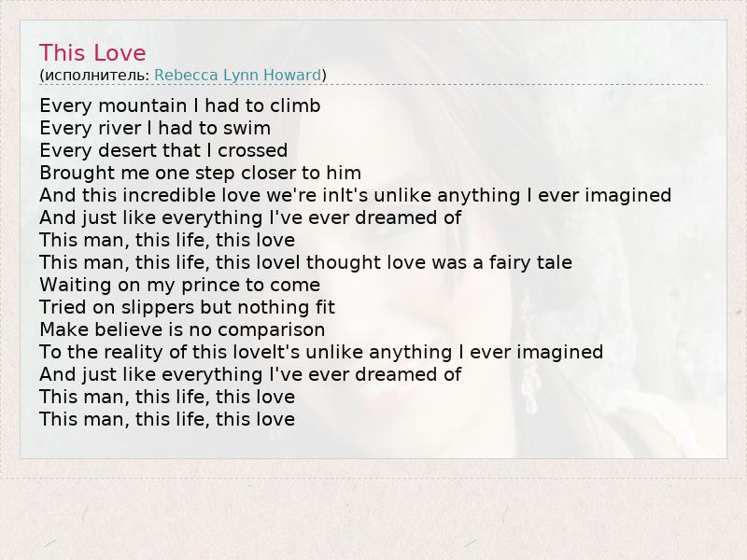Click the "To the reality of this love" line

pyautogui.click(x=321, y=352)
